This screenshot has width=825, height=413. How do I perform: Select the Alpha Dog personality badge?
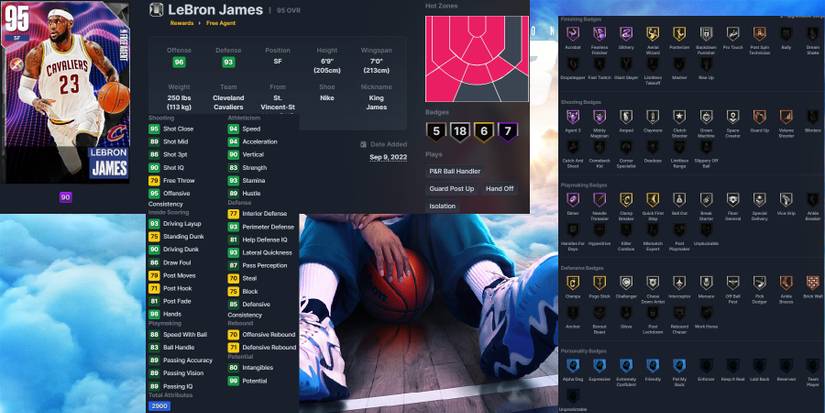[573, 366]
